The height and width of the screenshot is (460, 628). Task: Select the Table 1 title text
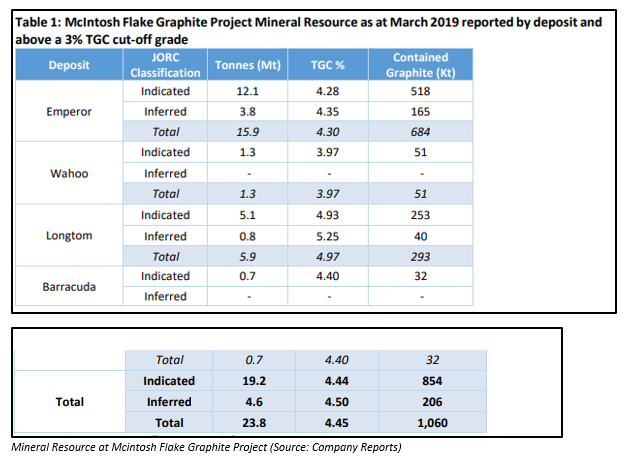pyautogui.click(x=308, y=31)
